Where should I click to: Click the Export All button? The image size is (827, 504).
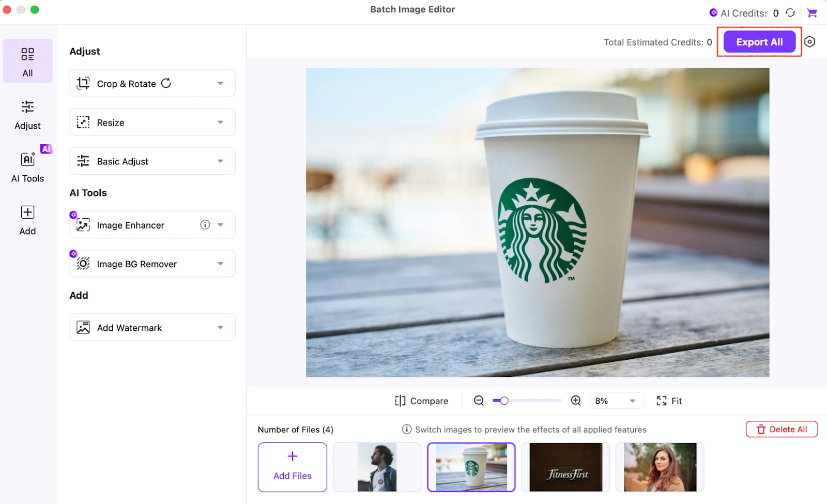click(x=759, y=42)
